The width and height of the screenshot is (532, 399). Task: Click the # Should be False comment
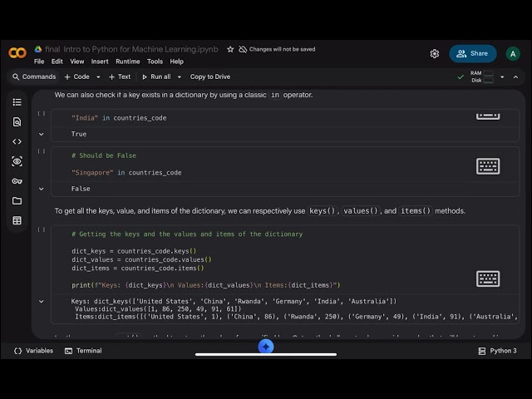pyautogui.click(x=104, y=155)
